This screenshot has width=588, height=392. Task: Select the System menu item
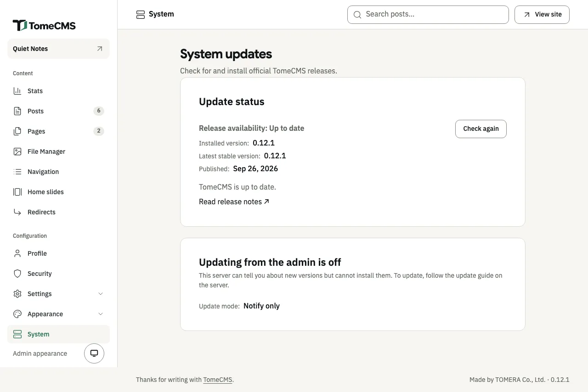point(58,334)
